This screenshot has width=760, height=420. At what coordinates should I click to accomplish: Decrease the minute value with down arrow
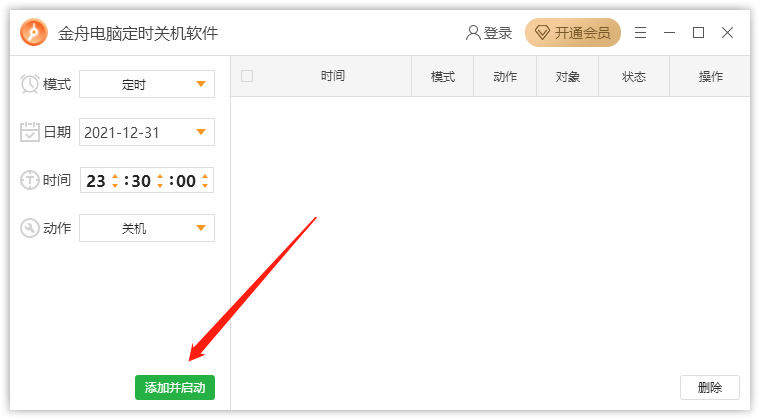160,185
